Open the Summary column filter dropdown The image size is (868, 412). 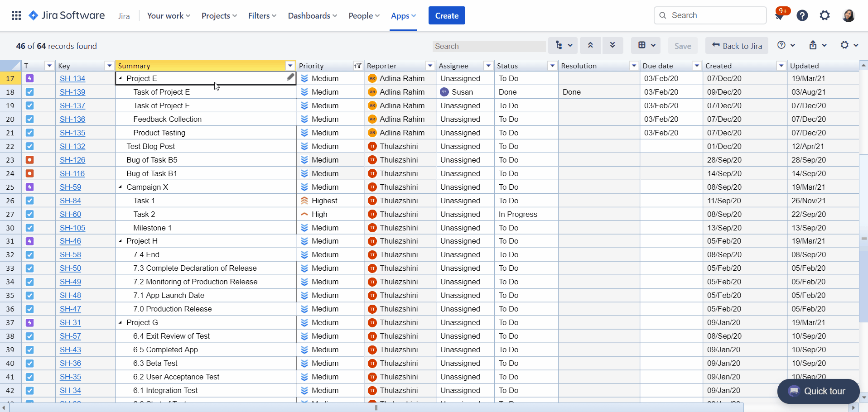click(290, 66)
